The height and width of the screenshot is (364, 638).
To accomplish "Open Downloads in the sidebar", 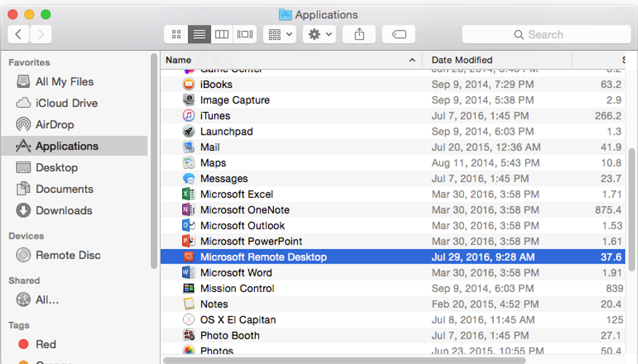I will [x=63, y=210].
